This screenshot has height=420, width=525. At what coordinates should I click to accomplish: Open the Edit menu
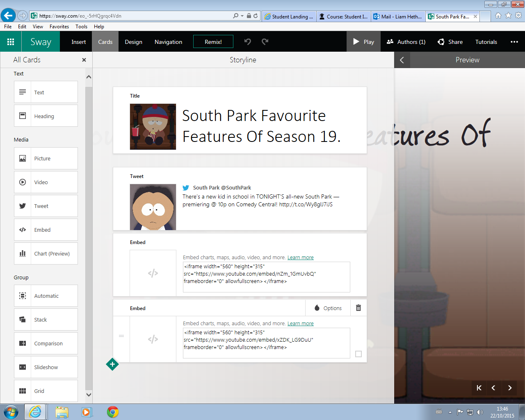(22, 27)
